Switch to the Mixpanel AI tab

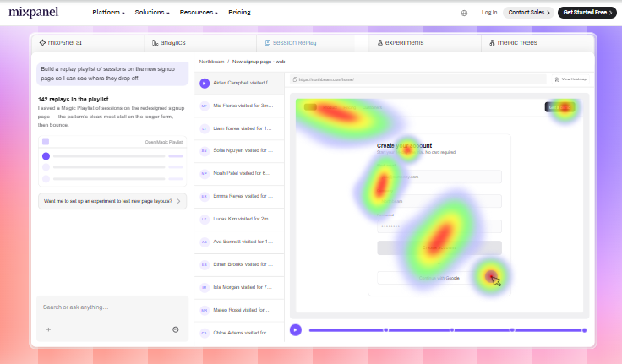[88, 42]
